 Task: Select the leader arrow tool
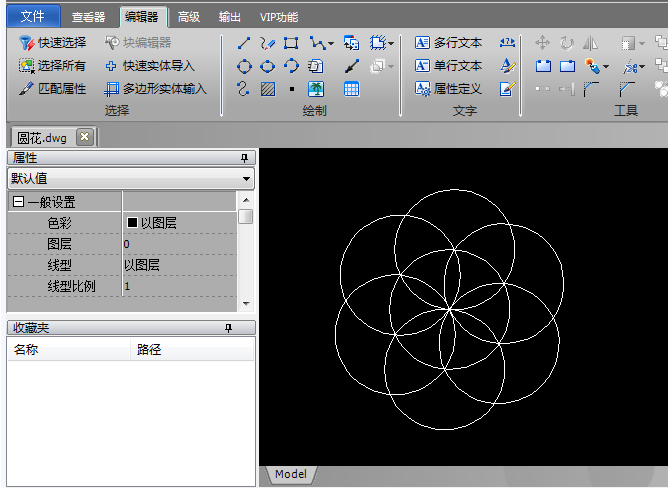[352, 66]
